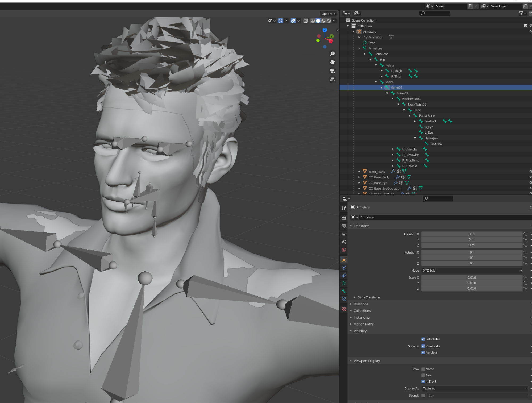Open outliner filter dropdown
This screenshot has height=403, width=532.
click(x=522, y=13)
